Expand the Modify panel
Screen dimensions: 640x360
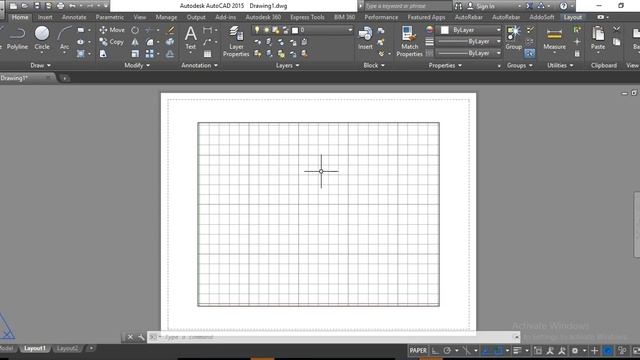tap(137, 65)
